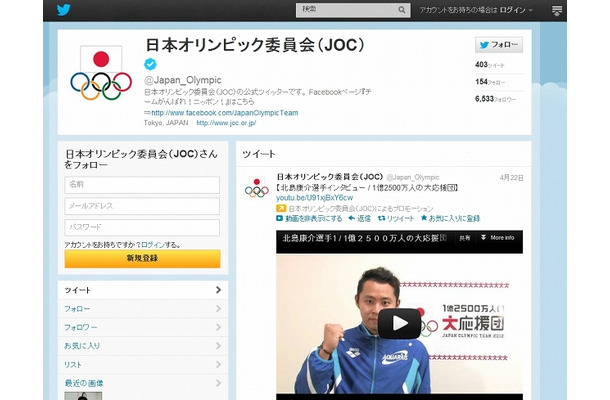The image size is (610, 400).
Task: Open 403 tweets count link
Action: tap(489, 65)
